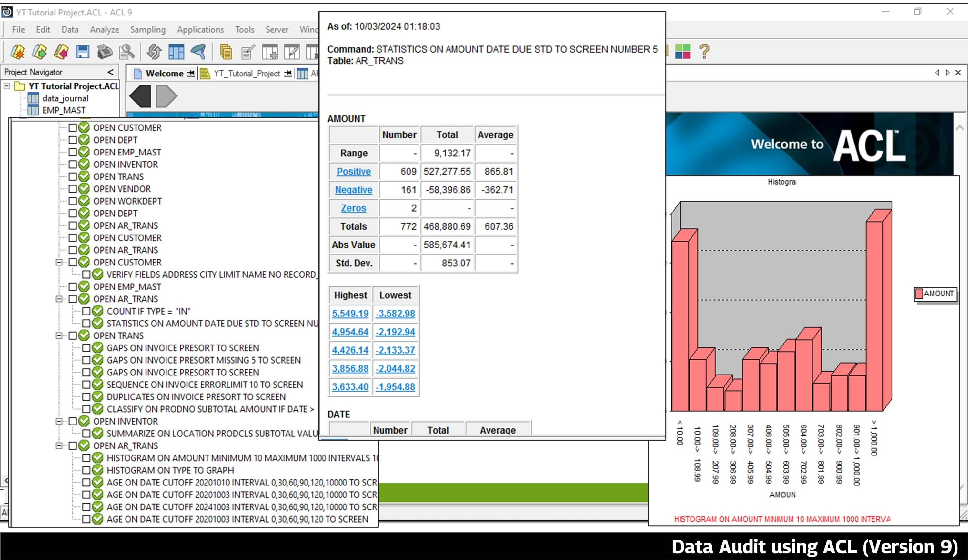The width and height of the screenshot is (968, 560).
Task: Collapse the OPEN TRANS log group
Action: tap(59, 336)
